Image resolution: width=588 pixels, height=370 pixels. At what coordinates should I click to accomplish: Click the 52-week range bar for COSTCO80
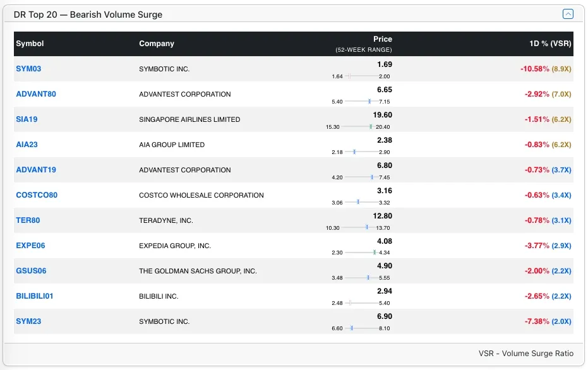tap(361, 202)
